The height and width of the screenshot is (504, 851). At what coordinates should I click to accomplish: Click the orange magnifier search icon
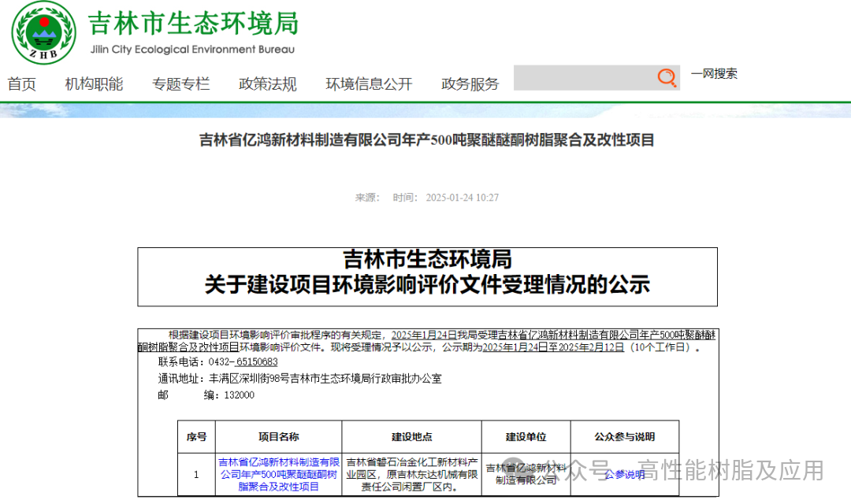pos(667,78)
